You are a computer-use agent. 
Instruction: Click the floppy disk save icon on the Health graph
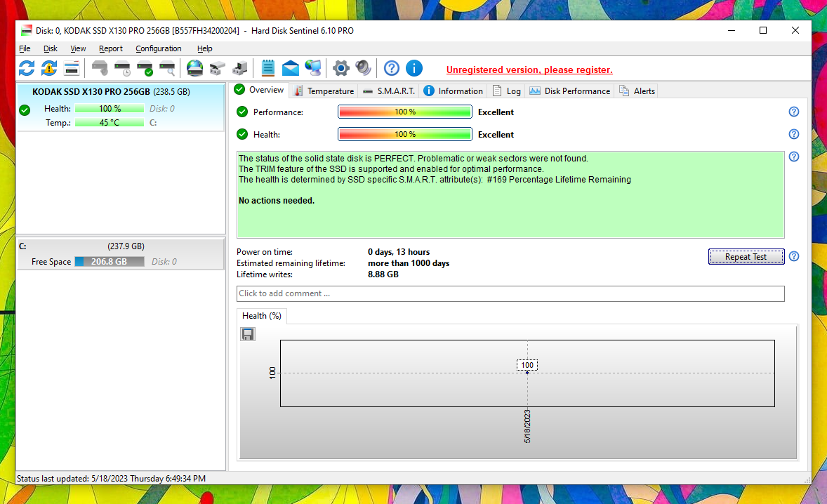[x=248, y=333]
